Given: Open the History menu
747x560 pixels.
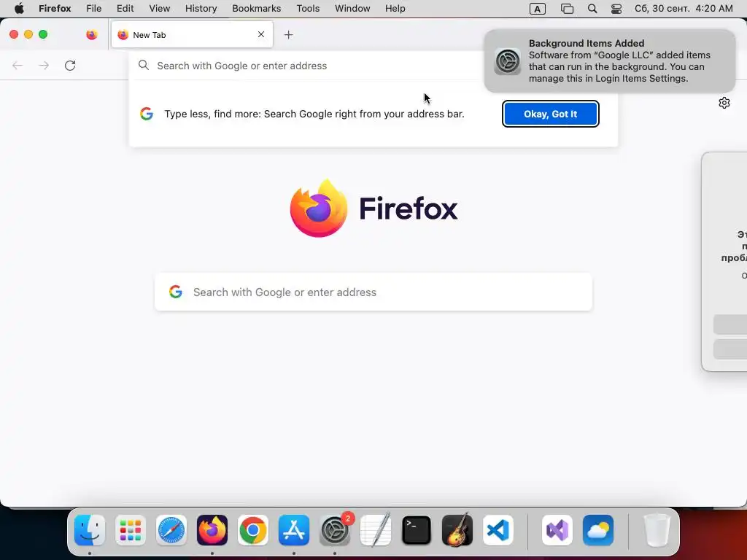Looking at the screenshot, I should click(x=201, y=9).
